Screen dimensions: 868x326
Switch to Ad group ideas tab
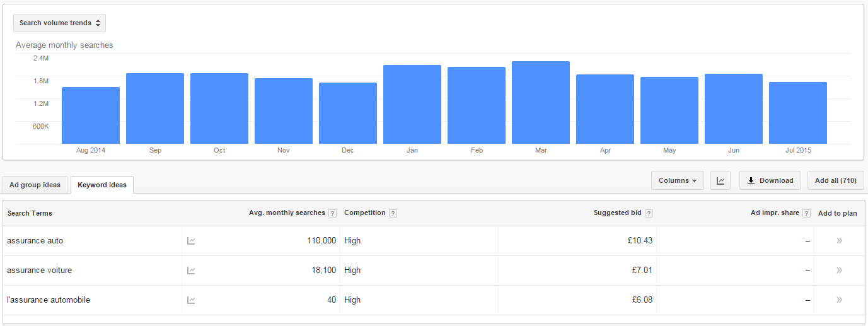(x=35, y=185)
